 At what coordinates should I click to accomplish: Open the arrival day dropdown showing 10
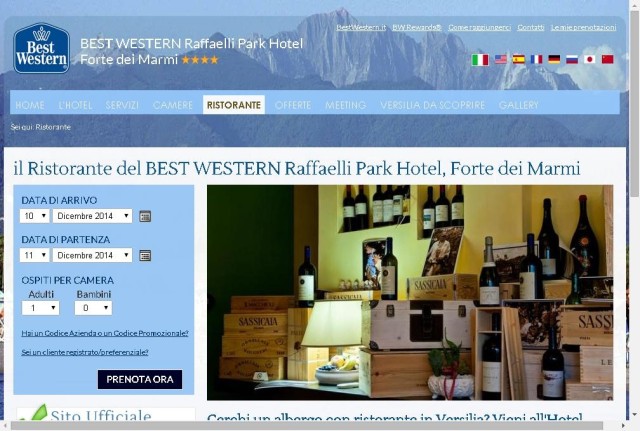coord(34,216)
